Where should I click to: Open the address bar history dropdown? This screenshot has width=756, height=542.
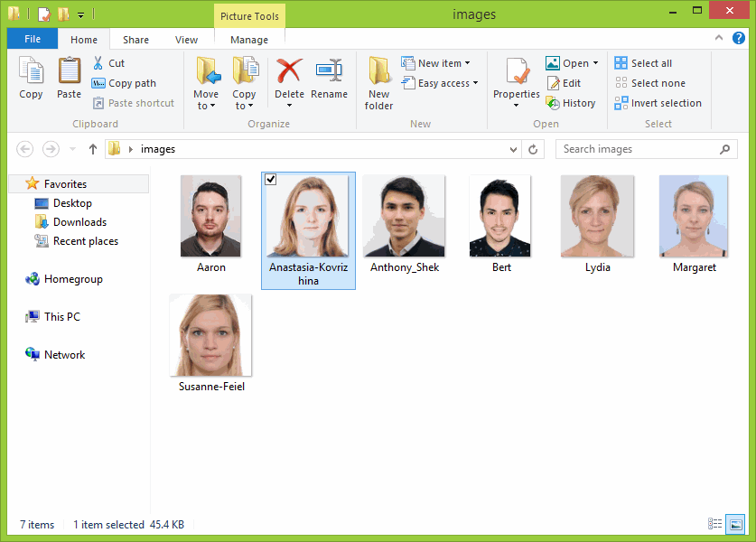(x=513, y=149)
